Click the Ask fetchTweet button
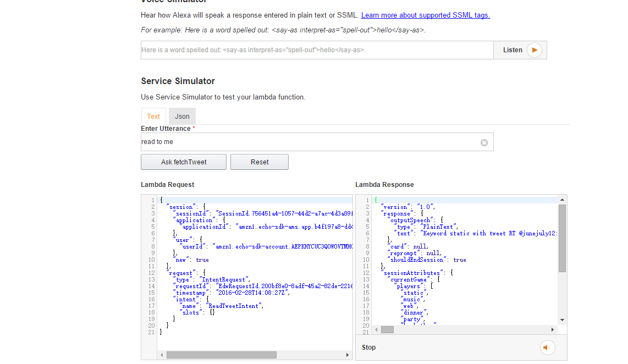628x364 pixels. tap(184, 162)
